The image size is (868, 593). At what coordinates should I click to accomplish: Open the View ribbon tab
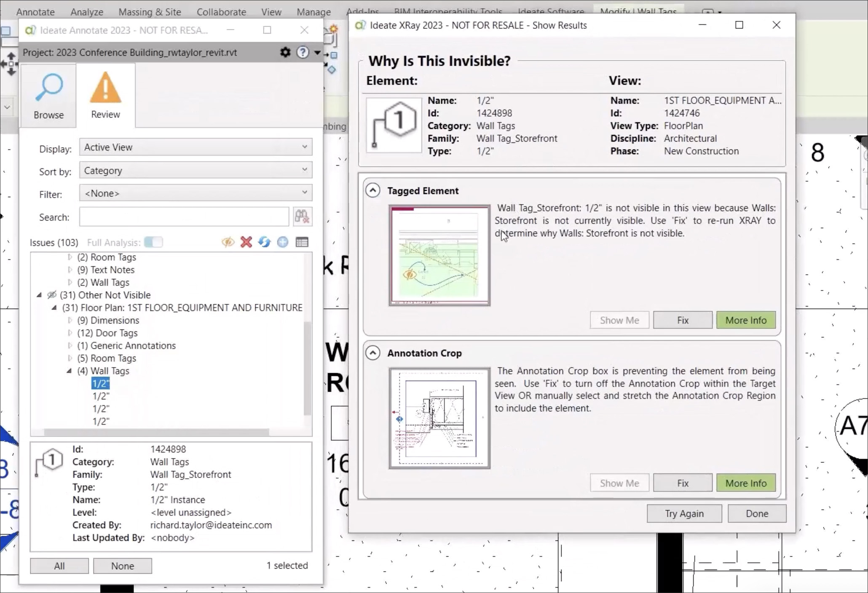(x=271, y=12)
